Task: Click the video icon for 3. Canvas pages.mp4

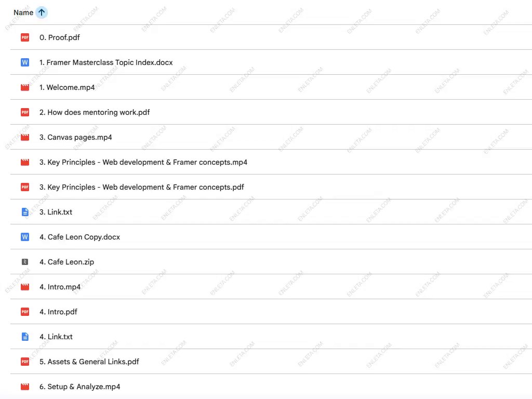Action: (x=25, y=137)
